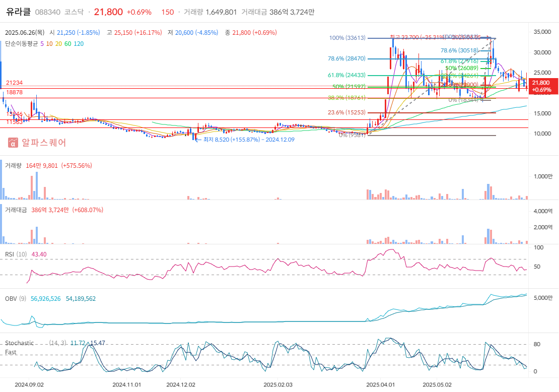Click the header volume 1,649,801
559x392 pixels.
point(221,12)
